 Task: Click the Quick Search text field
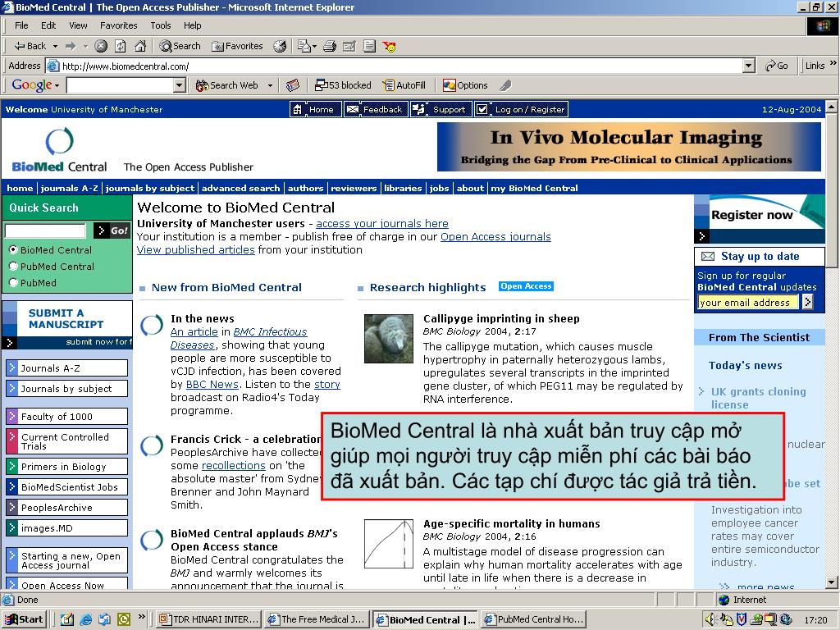tap(46, 231)
